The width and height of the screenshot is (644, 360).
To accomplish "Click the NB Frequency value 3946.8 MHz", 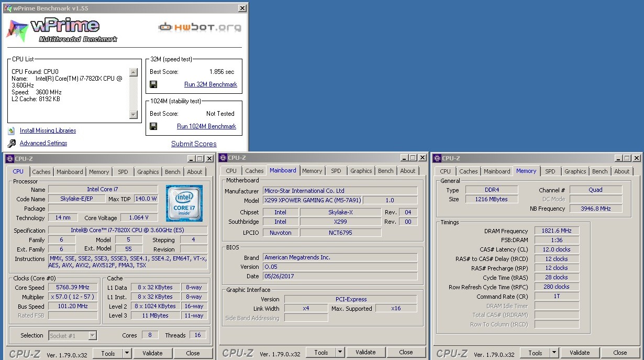I will point(596,209).
